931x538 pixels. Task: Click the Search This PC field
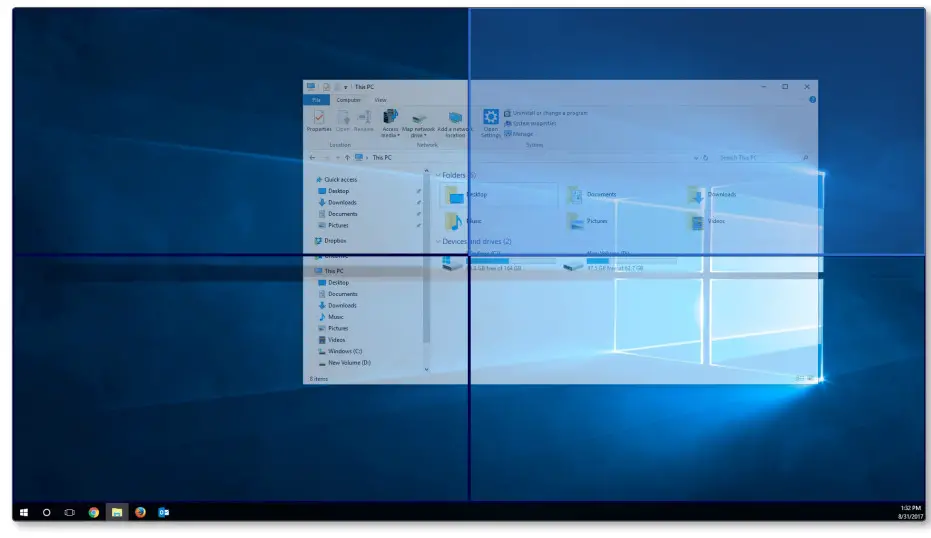(x=763, y=157)
